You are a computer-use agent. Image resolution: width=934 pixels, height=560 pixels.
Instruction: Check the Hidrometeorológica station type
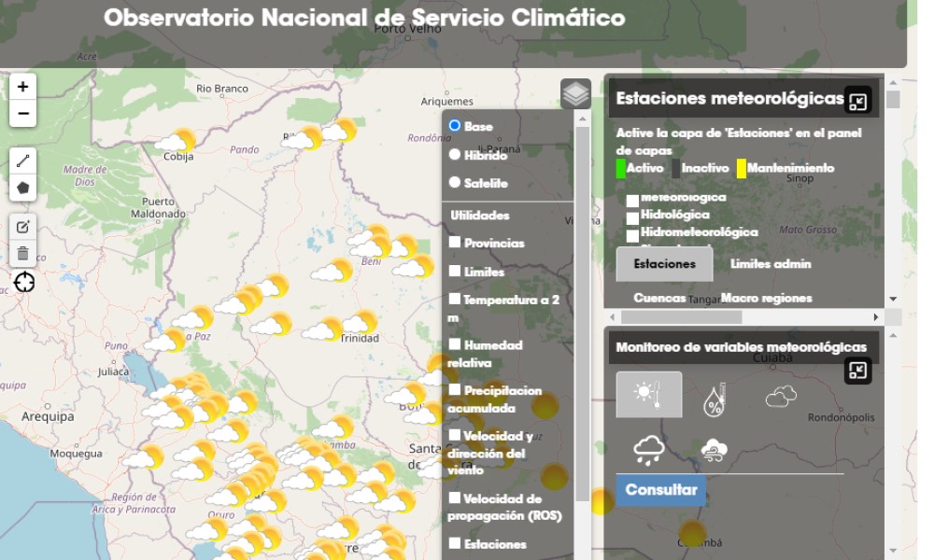[632, 235]
